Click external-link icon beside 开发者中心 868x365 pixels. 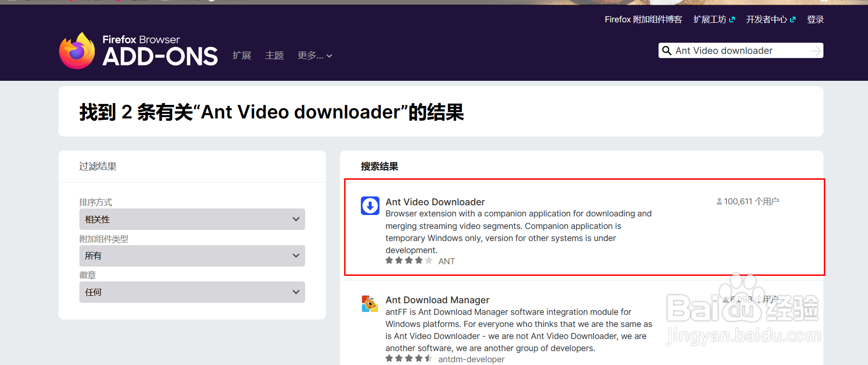click(x=793, y=20)
